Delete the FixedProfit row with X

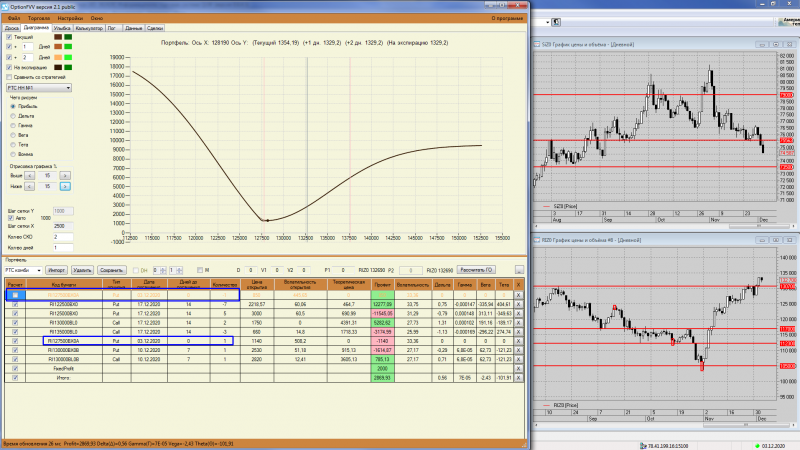click(x=518, y=368)
